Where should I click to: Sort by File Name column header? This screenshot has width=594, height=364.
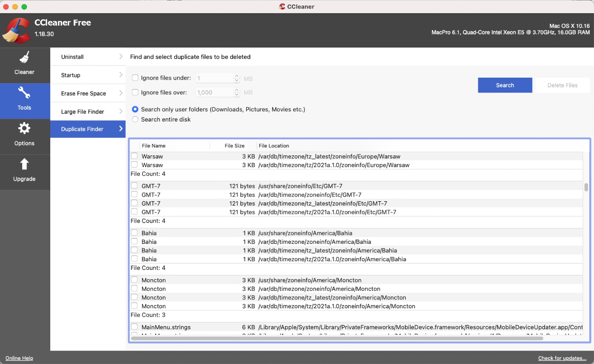[154, 146]
